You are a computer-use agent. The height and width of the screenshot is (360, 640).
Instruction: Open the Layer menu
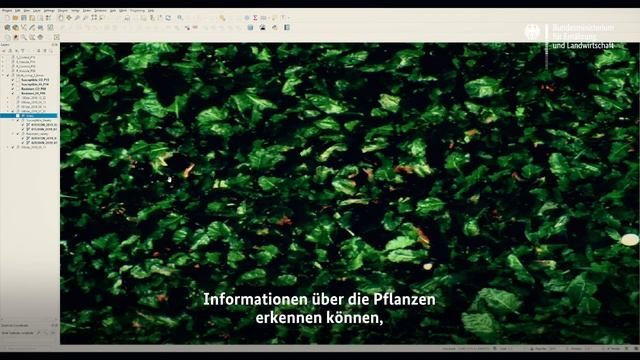pyautogui.click(x=37, y=11)
